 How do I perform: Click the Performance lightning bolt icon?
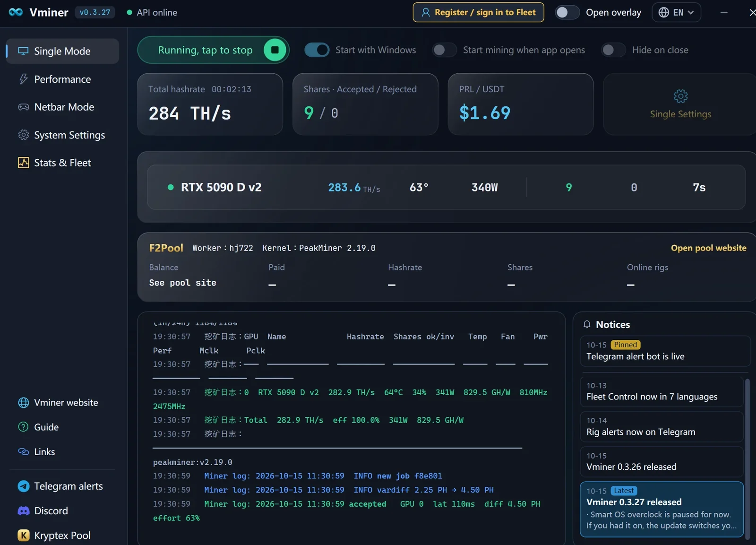23,79
